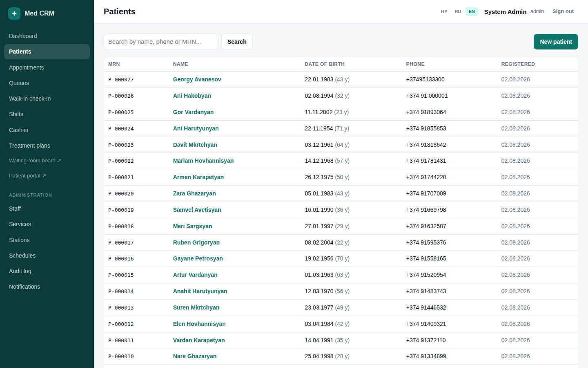The height and width of the screenshot is (368, 588).
Task: Open patient Georgy Avanesov
Action: pyautogui.click(x=197, y=79)
